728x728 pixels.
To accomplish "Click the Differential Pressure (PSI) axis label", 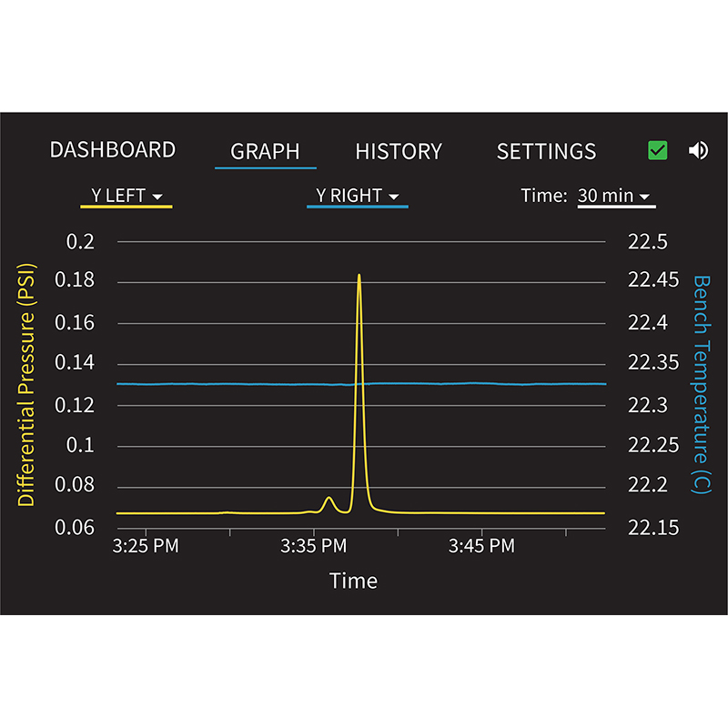I will coord(26,384).
